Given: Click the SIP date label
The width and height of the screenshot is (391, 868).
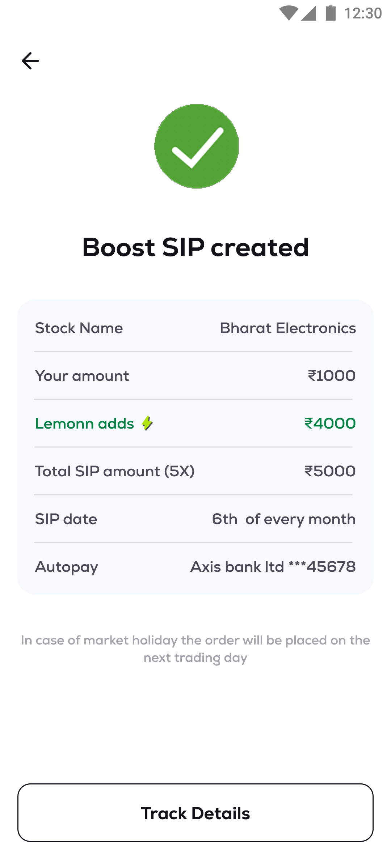Looking at the screenshot, I should (x=66, y=519).
